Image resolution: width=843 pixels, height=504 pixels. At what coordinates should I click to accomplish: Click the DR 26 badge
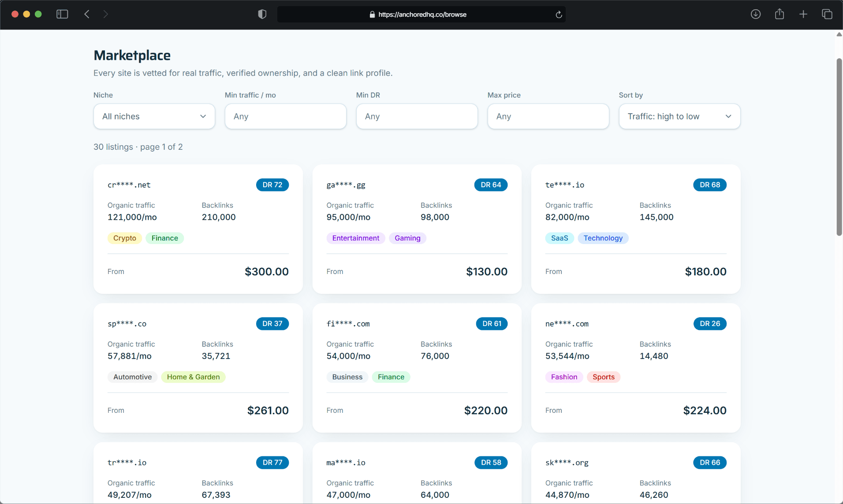[710, 324]
